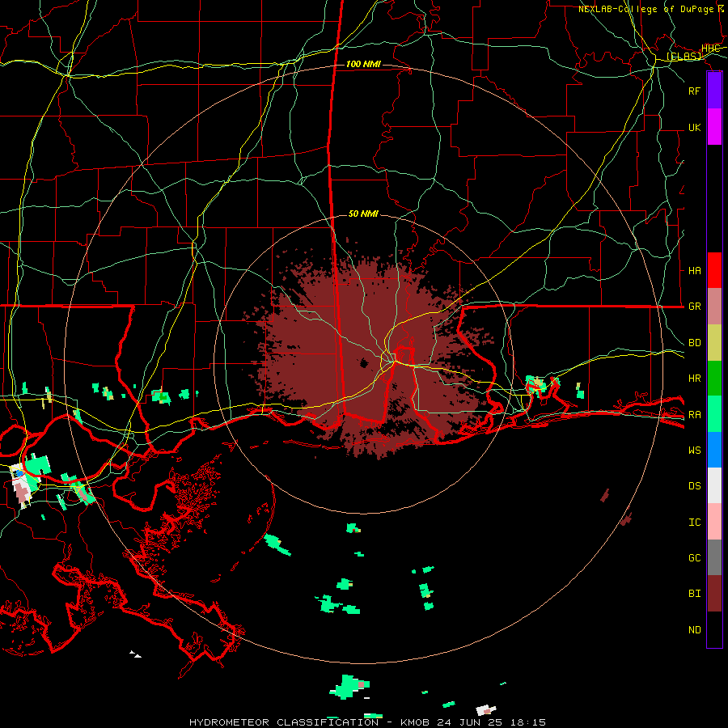The image size is (728, 728).
Task: Click the IC legend label
Action: click(x=695, y=523)
